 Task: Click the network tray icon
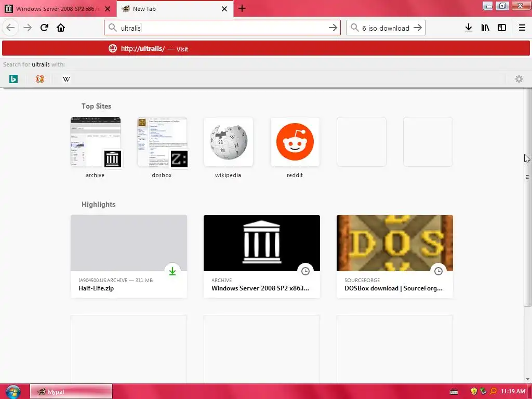(x=483, y=392)
